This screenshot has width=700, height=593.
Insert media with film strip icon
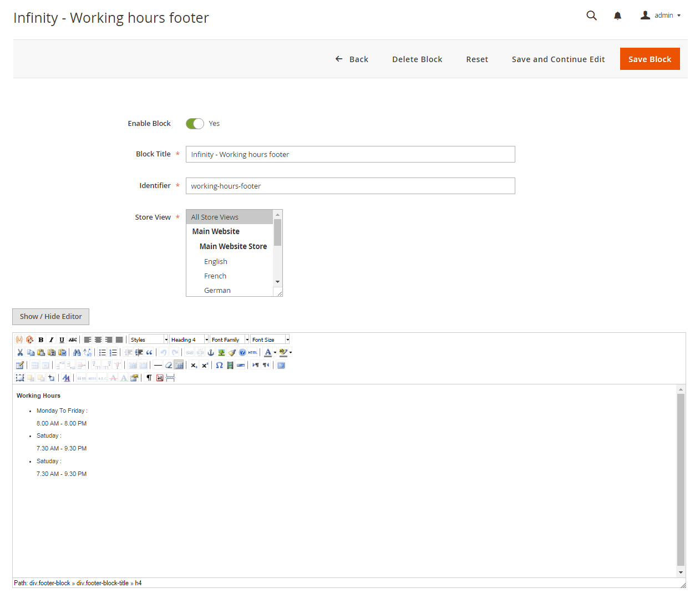(230, 365)
